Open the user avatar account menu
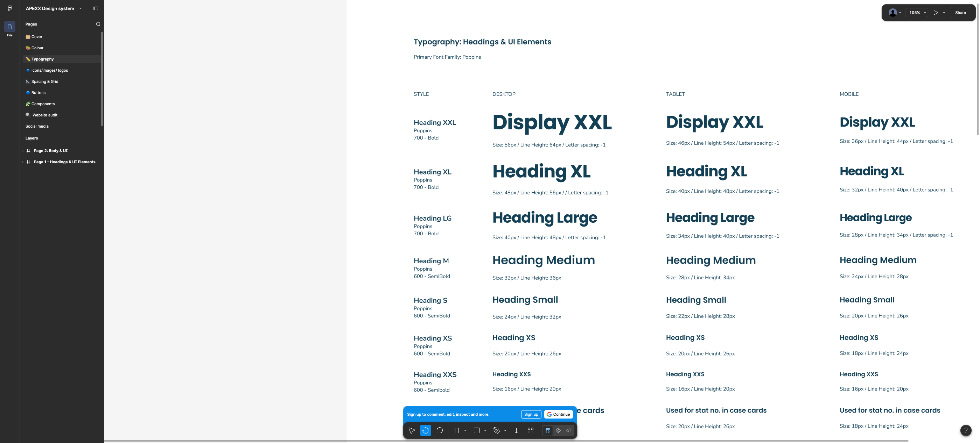The height and width of the screenshot is (443, 980). point(894,13)
